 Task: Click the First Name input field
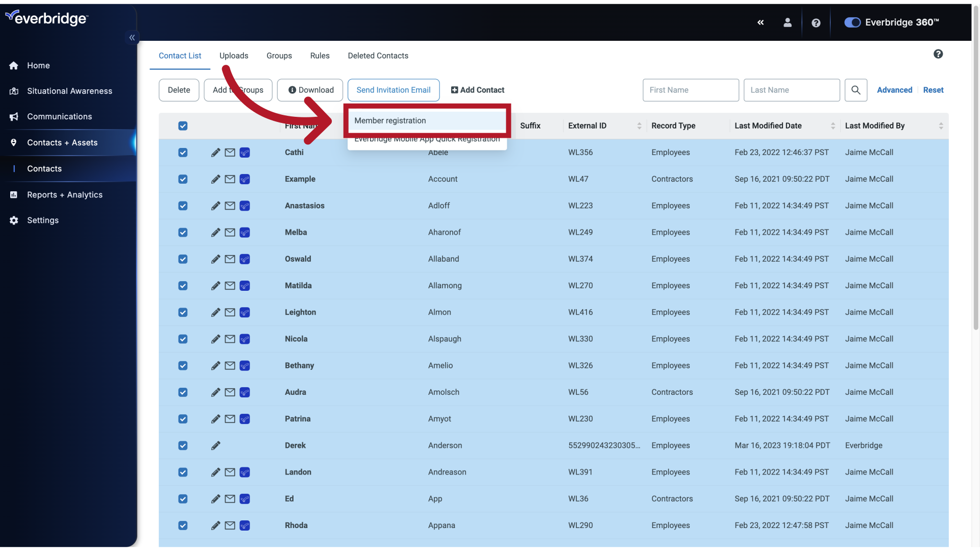point(690,90)
